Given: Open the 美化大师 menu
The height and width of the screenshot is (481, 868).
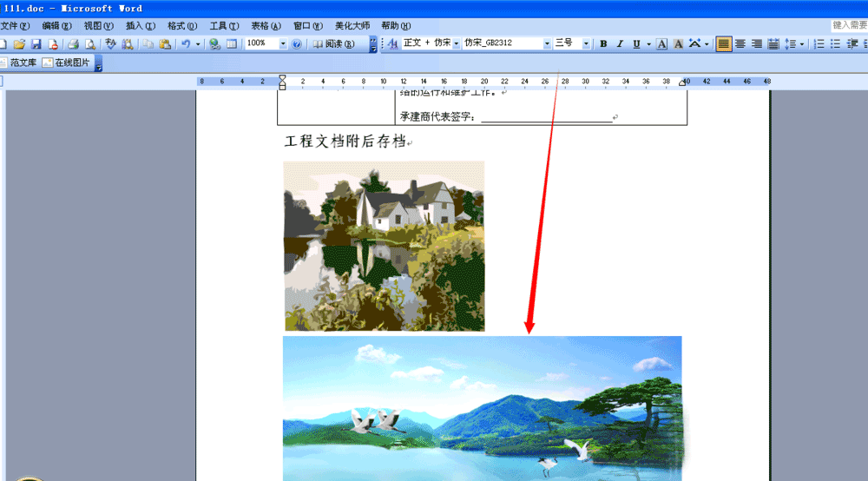Looking at the screenshot, I should point(352,25).
